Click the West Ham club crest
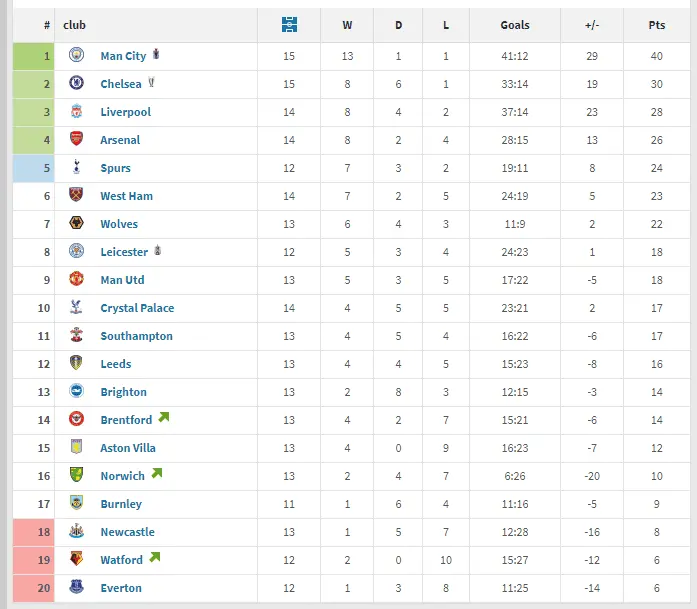 [77, 196]
